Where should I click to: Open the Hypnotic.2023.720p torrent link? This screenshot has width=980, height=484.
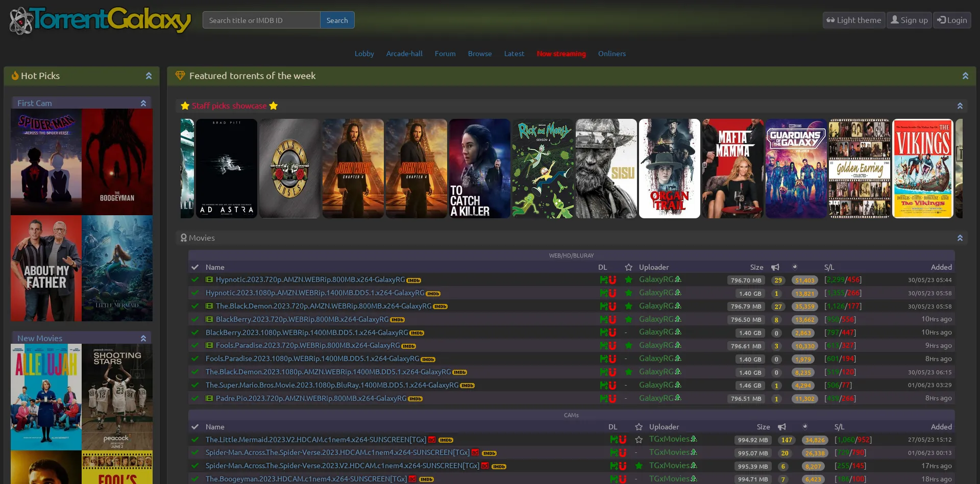point(310,279)
